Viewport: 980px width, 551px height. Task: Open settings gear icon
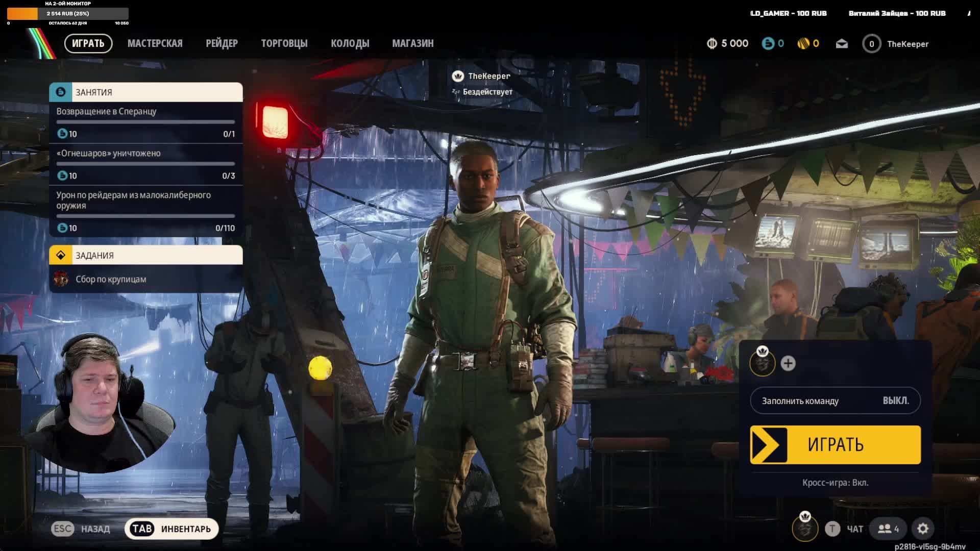point(923,529)
